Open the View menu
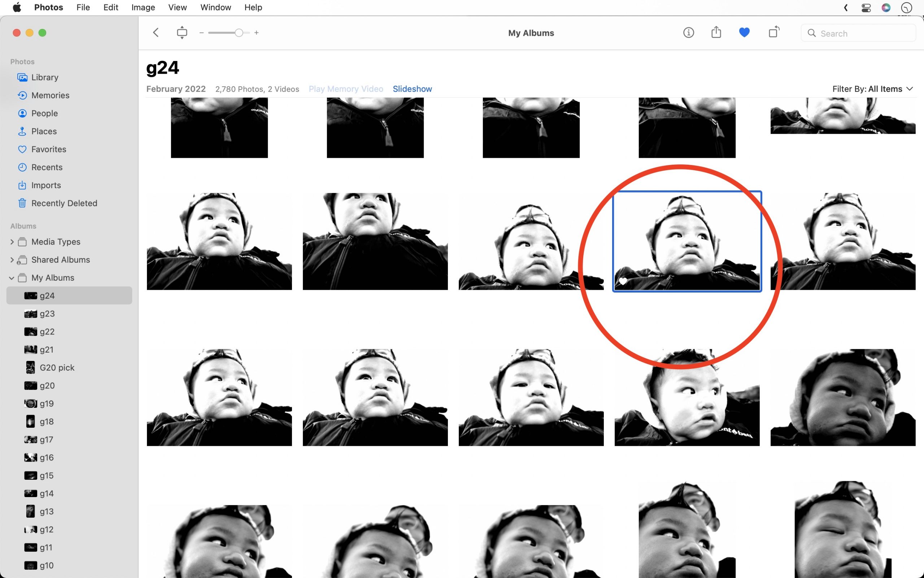This screenshot has width=924, height=578. coord(178,7)
